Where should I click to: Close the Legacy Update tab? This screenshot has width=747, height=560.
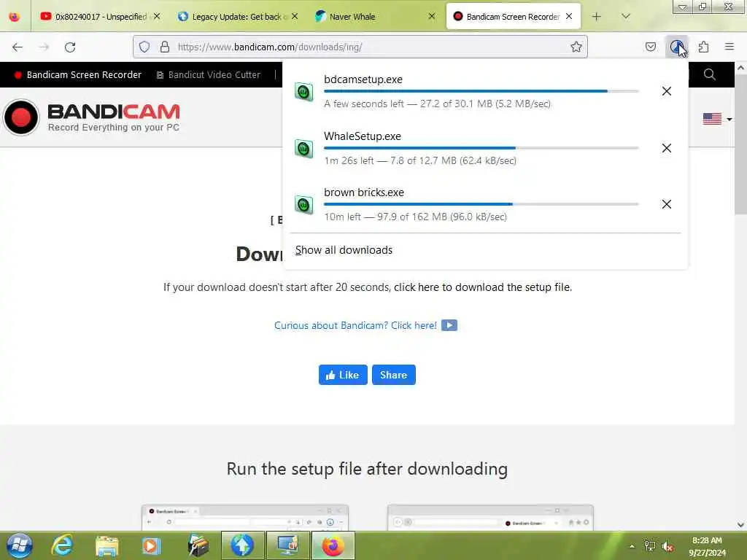pyautogui.click(x=295, y=16)
